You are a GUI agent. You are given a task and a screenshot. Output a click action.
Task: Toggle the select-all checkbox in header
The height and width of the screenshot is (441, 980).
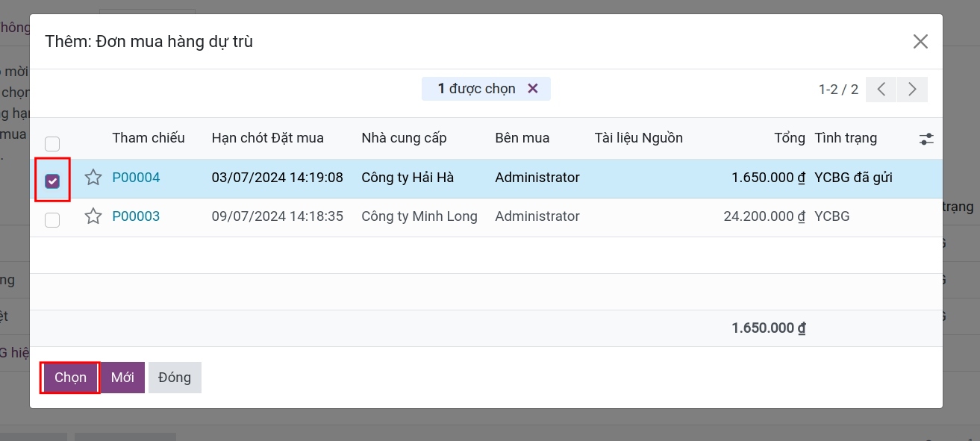pos(52,144)
